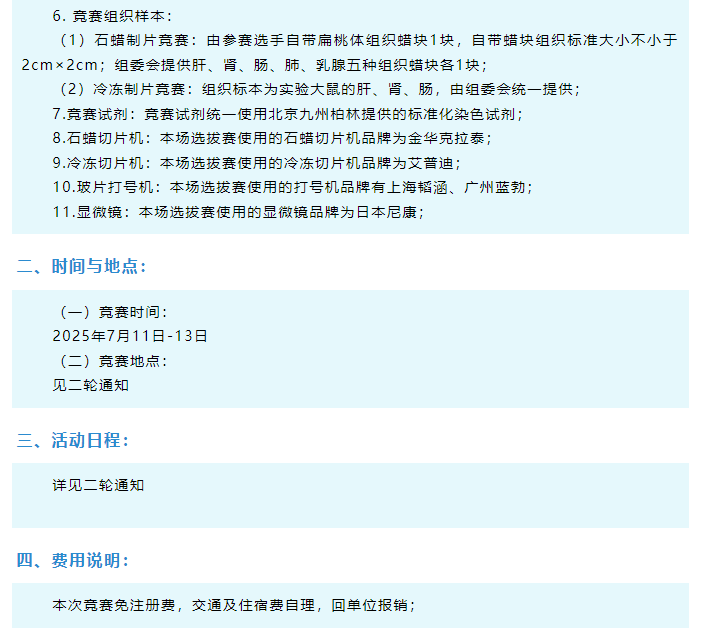
Task: Click the heading 二、时间与地点:
Action: 82,266
